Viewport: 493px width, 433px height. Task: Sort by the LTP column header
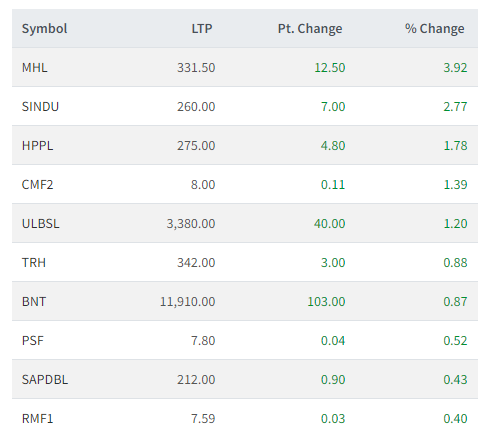tap(202, 29)
